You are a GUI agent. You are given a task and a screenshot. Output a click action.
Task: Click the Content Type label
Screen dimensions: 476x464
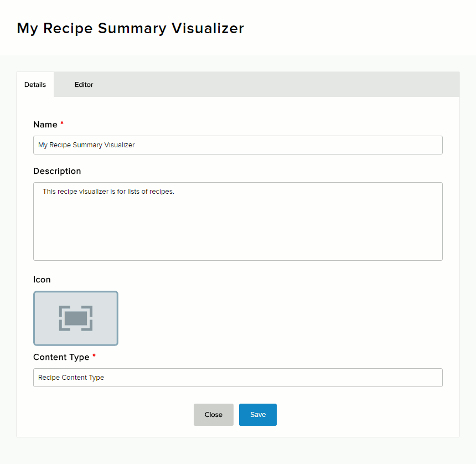click(61, 357)
